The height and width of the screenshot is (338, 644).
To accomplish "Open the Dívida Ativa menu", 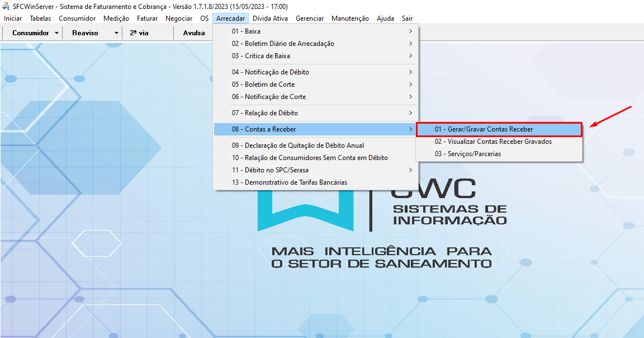I will pos(270,18).
